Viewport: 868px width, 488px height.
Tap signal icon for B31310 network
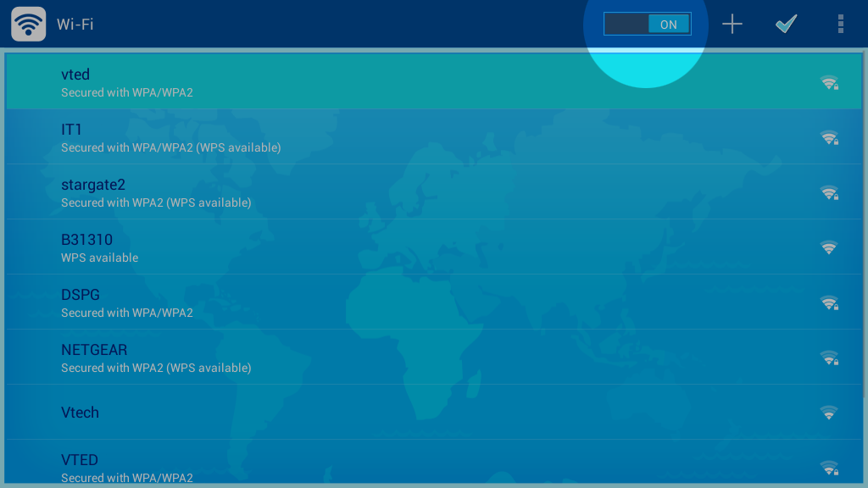(x=829, y=247)
